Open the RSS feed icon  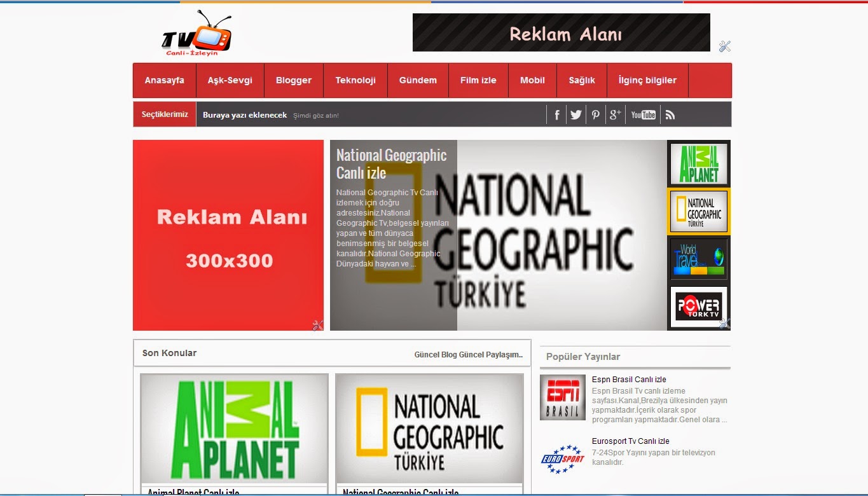pyautogui.click(x=670, y=114)
